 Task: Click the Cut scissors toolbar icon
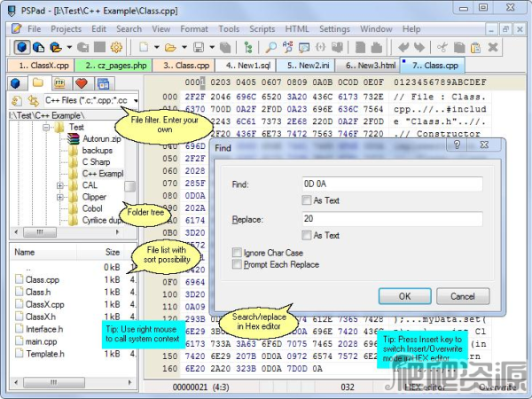click(x=442, y=47)
